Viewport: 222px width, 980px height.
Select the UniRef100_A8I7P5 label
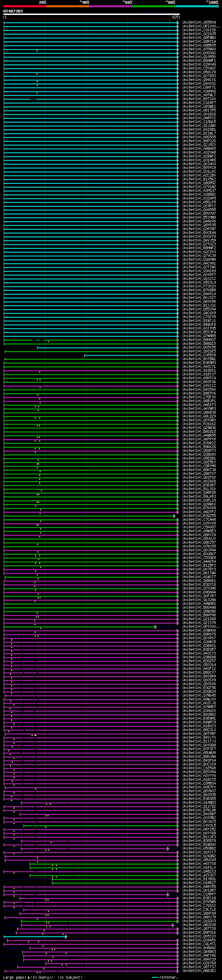(199, 110)
